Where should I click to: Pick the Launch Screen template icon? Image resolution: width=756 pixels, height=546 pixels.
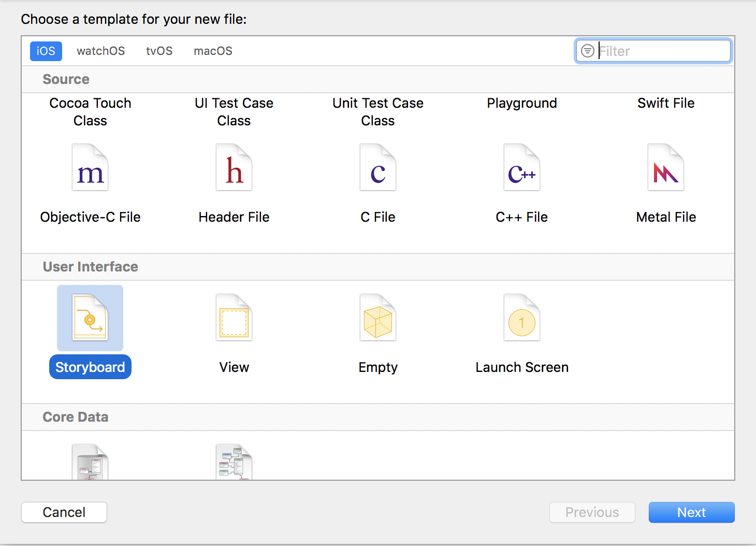pyautogui.click(x=522, y=318)
